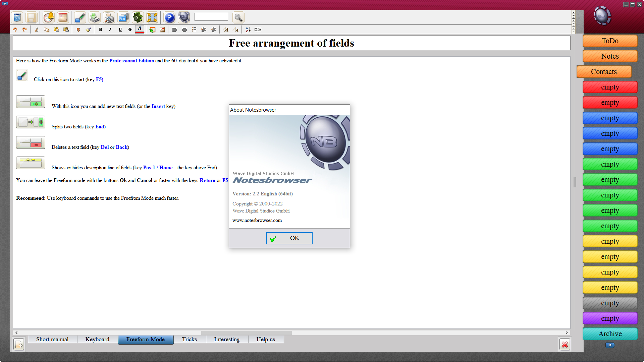Click the format paintbrush icon
This screenshot has height=362, width=644.
tap(88, 29)
